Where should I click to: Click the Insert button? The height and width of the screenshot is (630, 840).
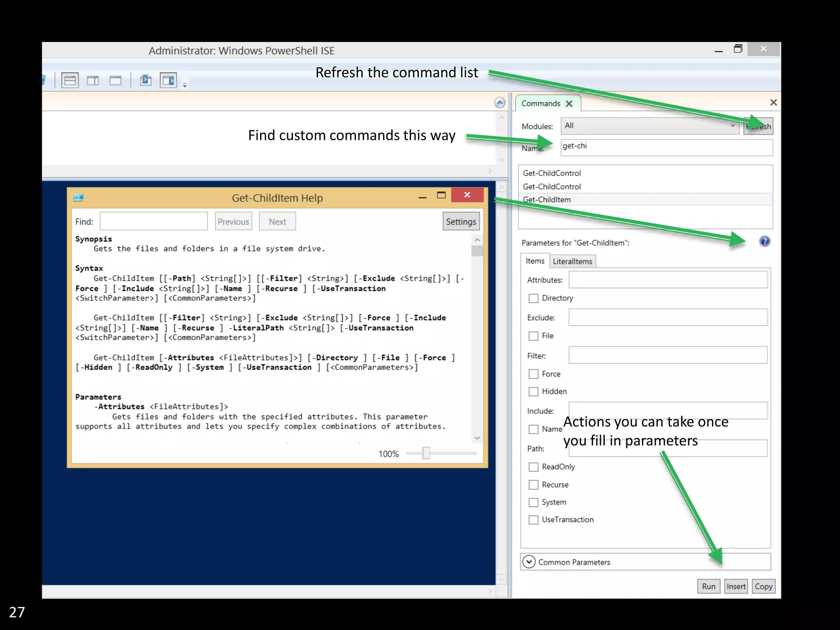pyautogui.click(x=736, y=587)
